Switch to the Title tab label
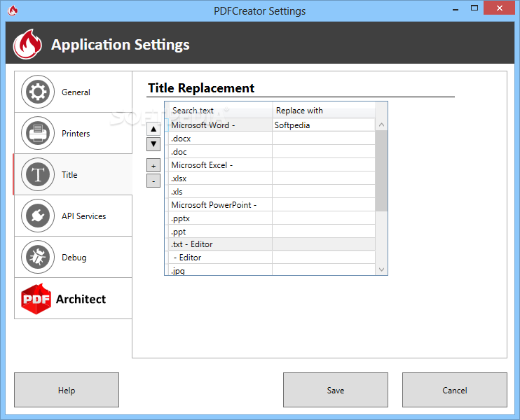The height and width of the screenshot is (420, 520). click(69, 174)
